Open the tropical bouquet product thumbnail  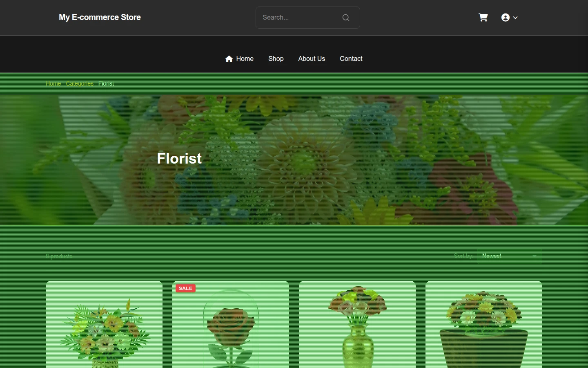tap(104, 325)
